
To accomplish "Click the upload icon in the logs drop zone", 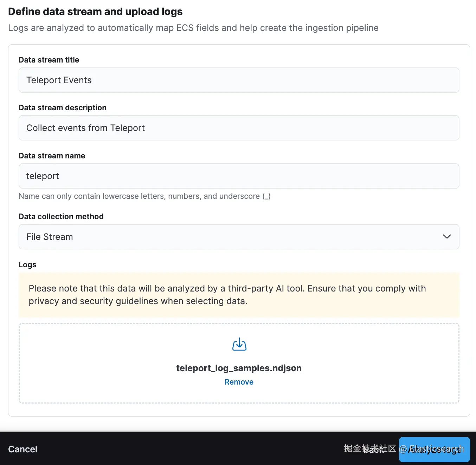I will [x=239, y=344].
